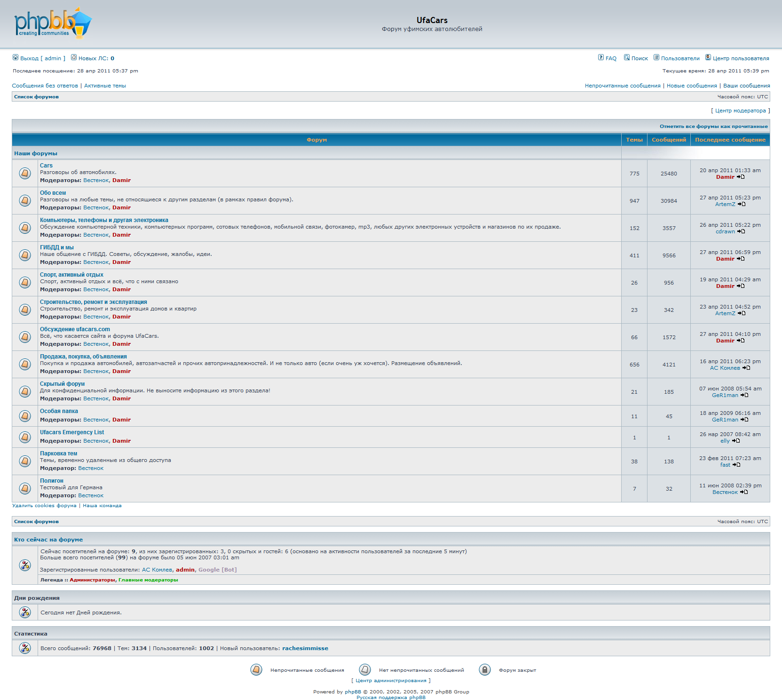Screen dimensions: 782x700
Task: Click Отметить все форумы как прочитанные
Action: click(x=713, y=126)
